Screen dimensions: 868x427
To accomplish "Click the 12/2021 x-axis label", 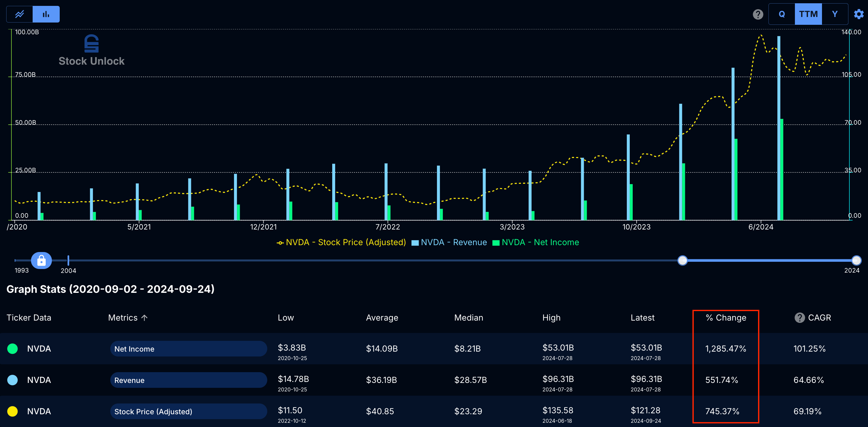I will point(264,227).
